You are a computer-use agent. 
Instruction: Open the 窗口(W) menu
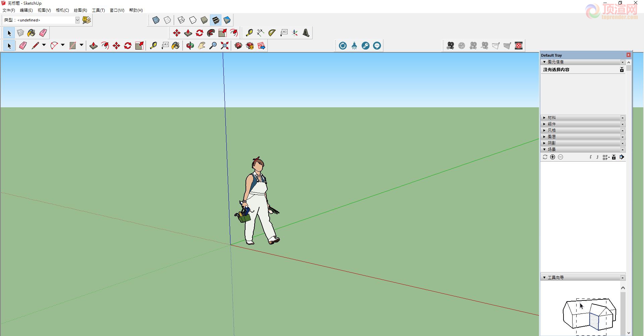pyautogui.click(x=117, y=10)
